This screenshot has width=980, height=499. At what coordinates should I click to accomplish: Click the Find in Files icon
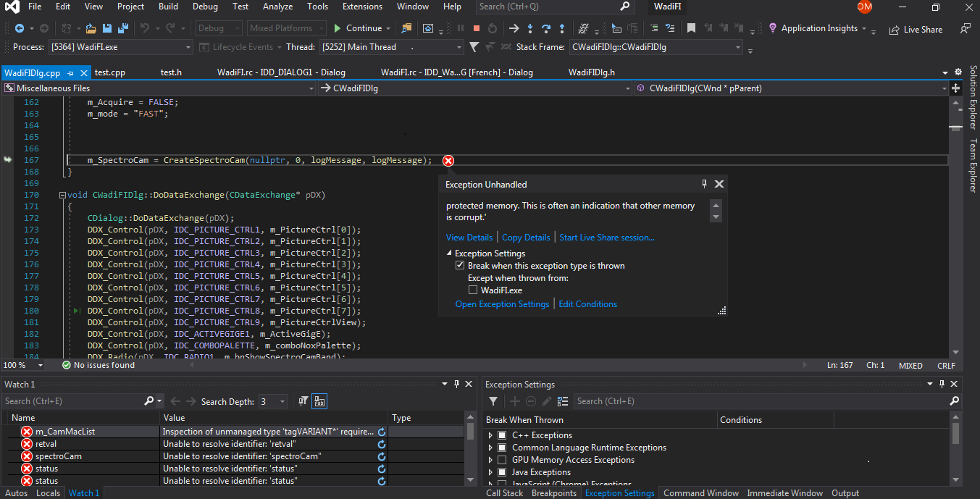[406, 28]
